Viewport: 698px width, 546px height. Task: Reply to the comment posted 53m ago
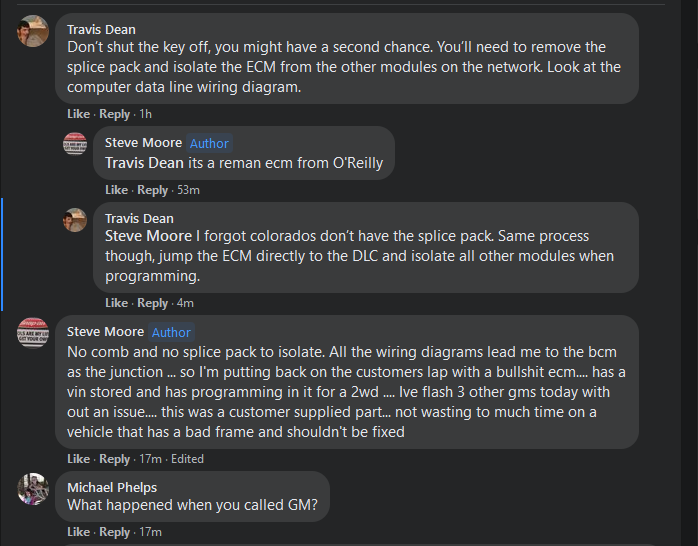pos(153,190)
